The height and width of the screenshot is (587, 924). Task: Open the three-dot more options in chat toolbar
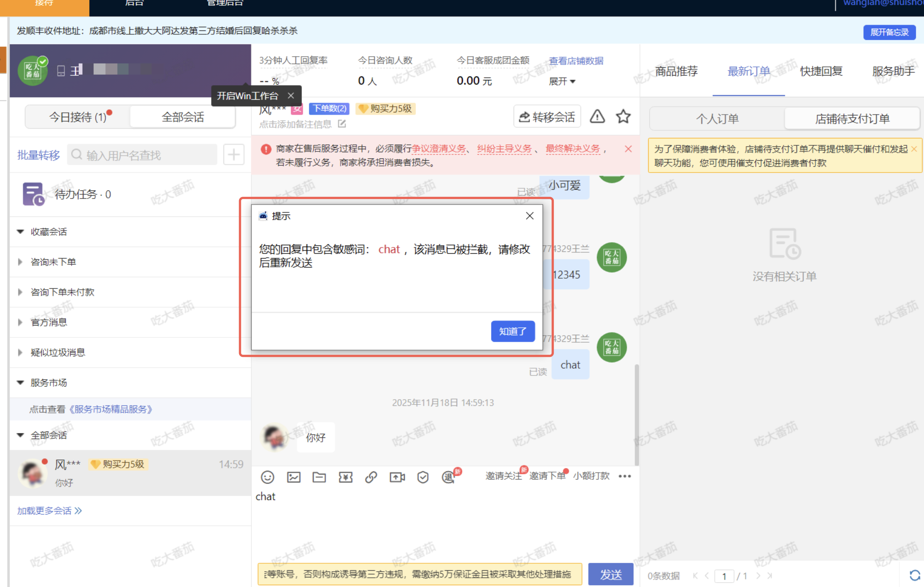coord(625,477)
